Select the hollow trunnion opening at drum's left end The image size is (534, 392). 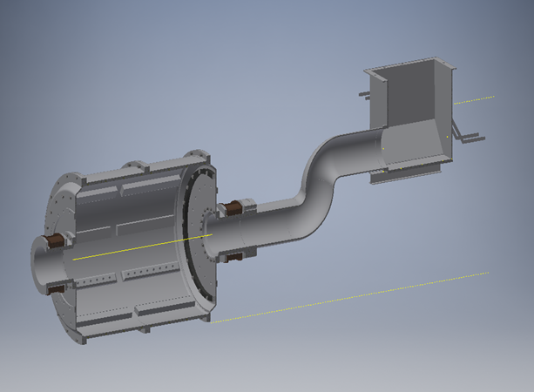46,264
